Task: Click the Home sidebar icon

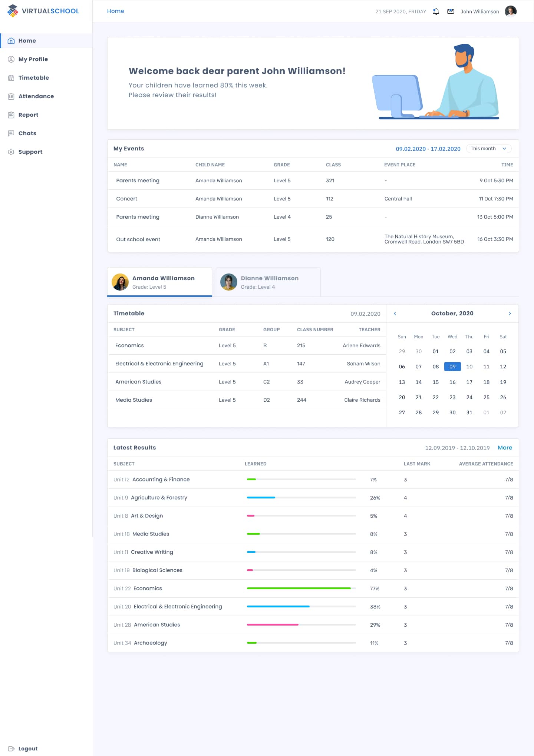Action: click(11, 41)
